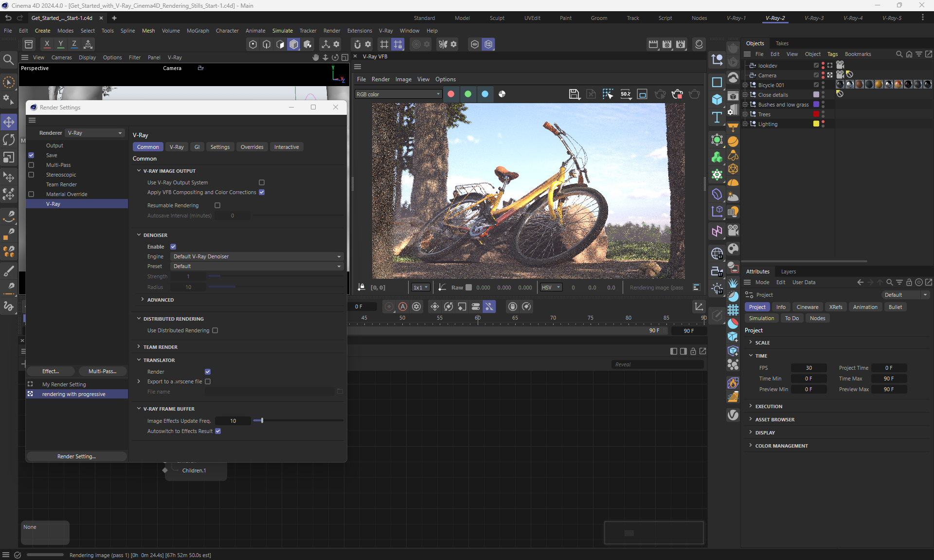Click the blue channel button in VFB

[x=485, y=94]
